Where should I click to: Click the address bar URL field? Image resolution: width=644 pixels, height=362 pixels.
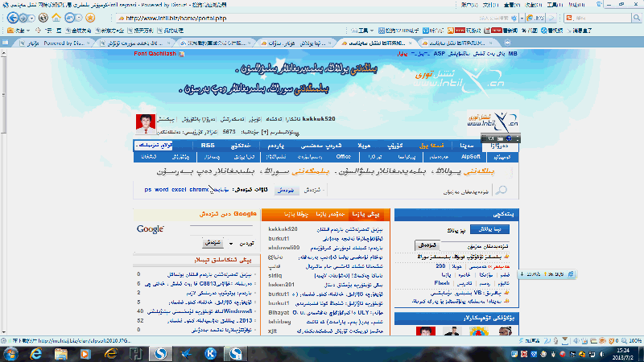click(295, 18)
